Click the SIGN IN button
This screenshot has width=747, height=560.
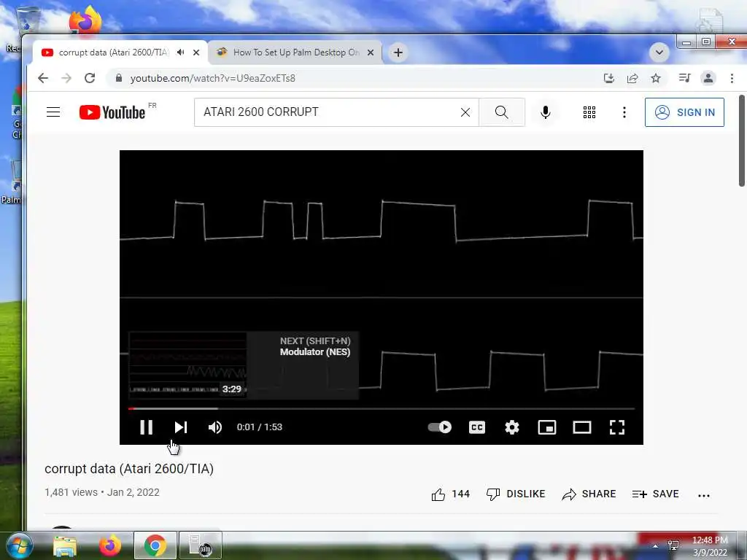coord(684,112)
